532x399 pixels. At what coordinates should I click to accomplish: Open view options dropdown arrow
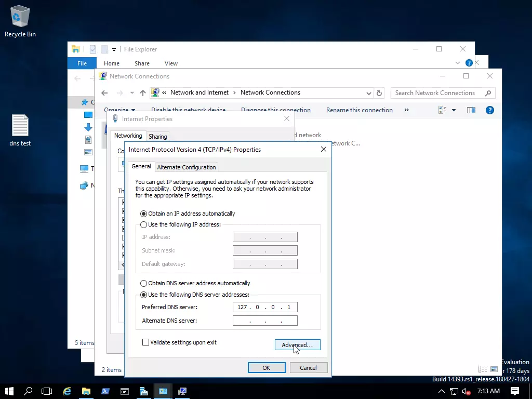(x=454, y=110)
